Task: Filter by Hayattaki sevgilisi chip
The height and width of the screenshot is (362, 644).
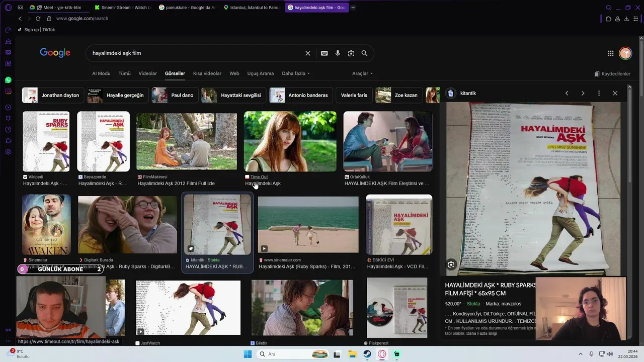Action: (233, 95)
